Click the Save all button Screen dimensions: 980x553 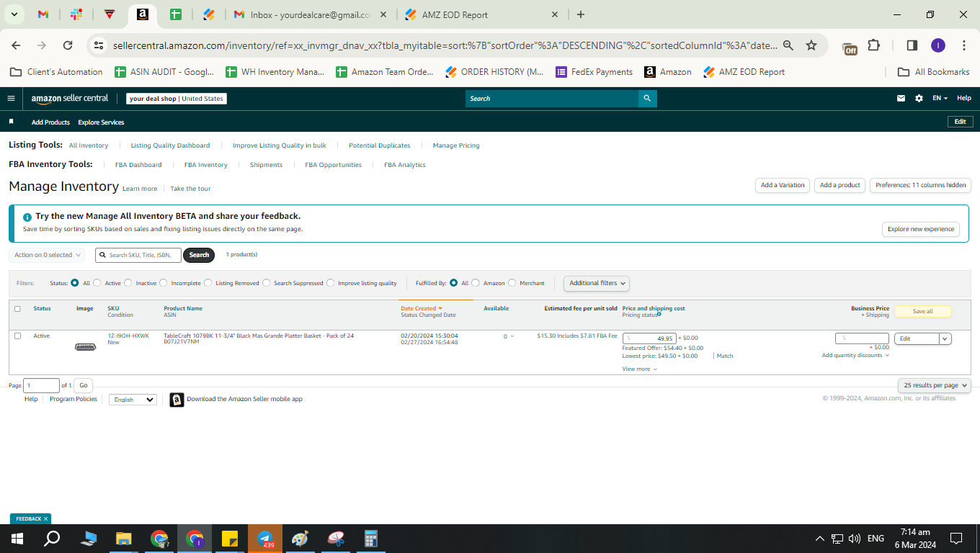[923, 312]
